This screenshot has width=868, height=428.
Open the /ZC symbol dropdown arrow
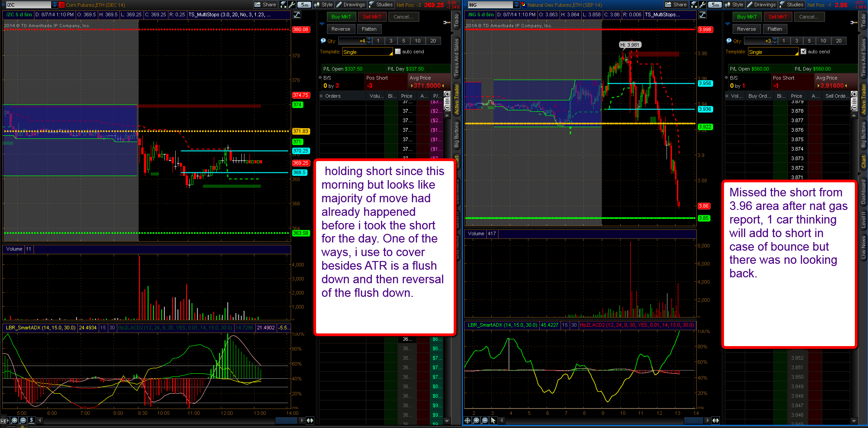(x=55, y=5)
